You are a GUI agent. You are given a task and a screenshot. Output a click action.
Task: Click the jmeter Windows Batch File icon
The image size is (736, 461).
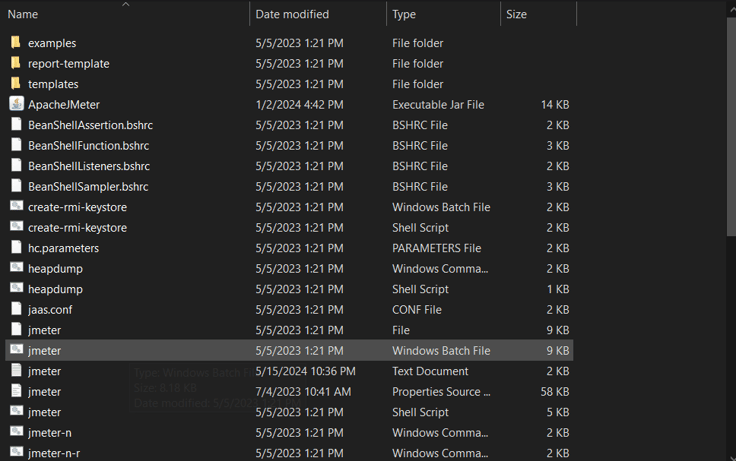pyautogui.click(x=16, y=350)
